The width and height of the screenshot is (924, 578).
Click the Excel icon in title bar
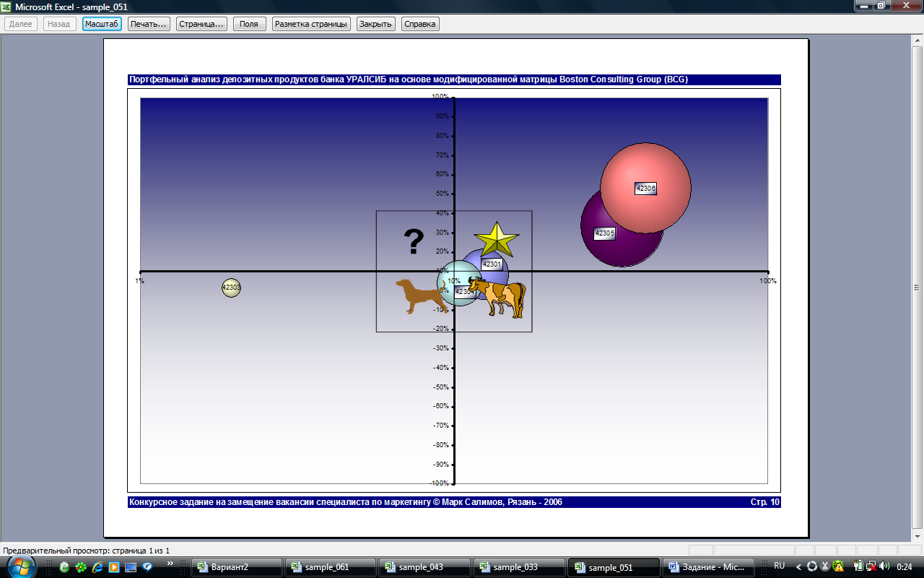point(6,7)
